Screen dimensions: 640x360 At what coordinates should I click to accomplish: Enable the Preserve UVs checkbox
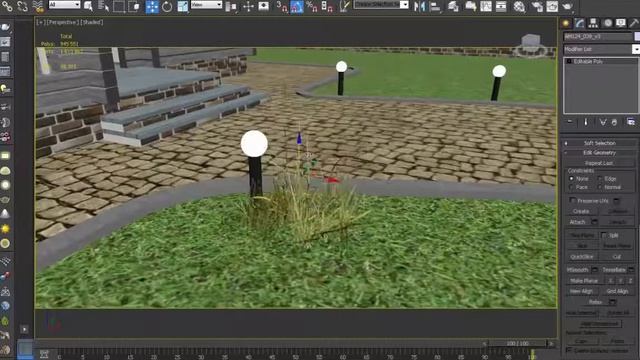(573, 200)
